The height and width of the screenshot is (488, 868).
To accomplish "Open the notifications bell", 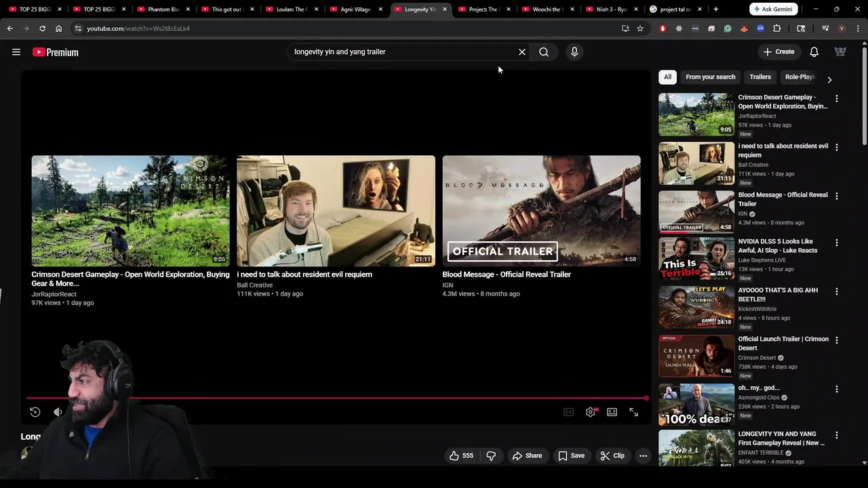I will coord(814,52).
